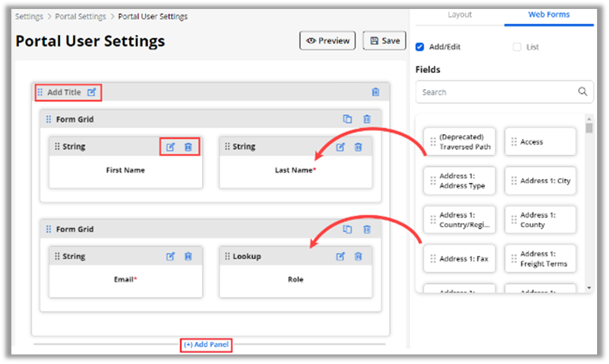This screenshot has height=364, width=609.
Task: Enable the List checkbox
Action: pyautogui.click(x=517, y=47)
